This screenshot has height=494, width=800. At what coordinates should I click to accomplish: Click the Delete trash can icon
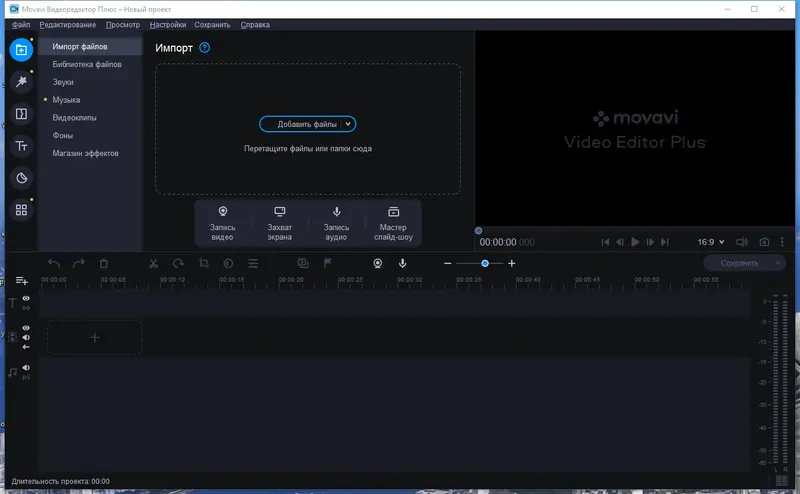point(104,263)
